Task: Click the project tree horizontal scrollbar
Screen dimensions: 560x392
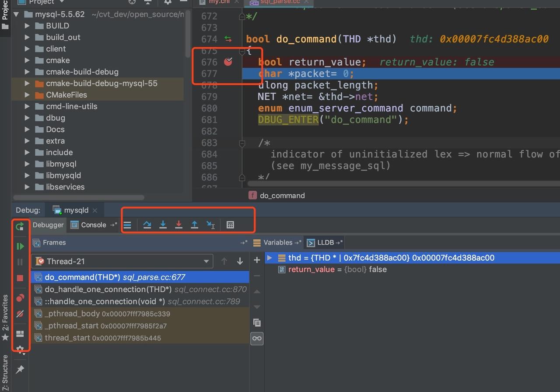Action: [79, 197]
